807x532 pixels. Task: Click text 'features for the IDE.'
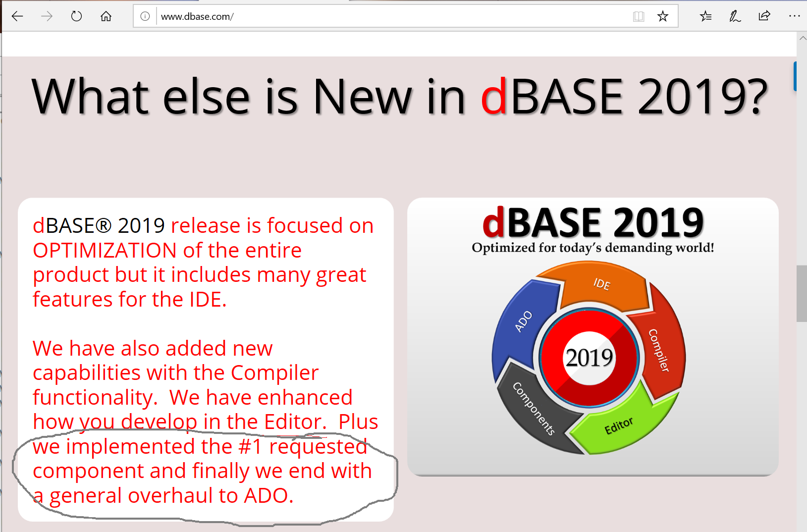tap(130, 300)
